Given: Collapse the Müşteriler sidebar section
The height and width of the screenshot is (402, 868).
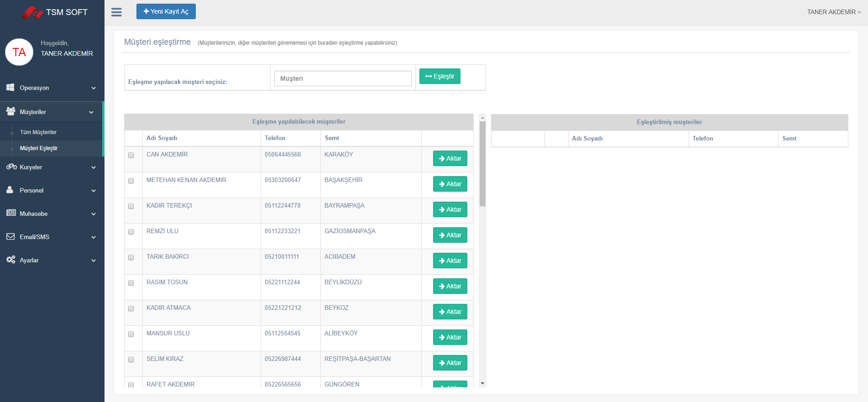Looking at the screenshot, I should pyautogui.click(x=91, y=112).
